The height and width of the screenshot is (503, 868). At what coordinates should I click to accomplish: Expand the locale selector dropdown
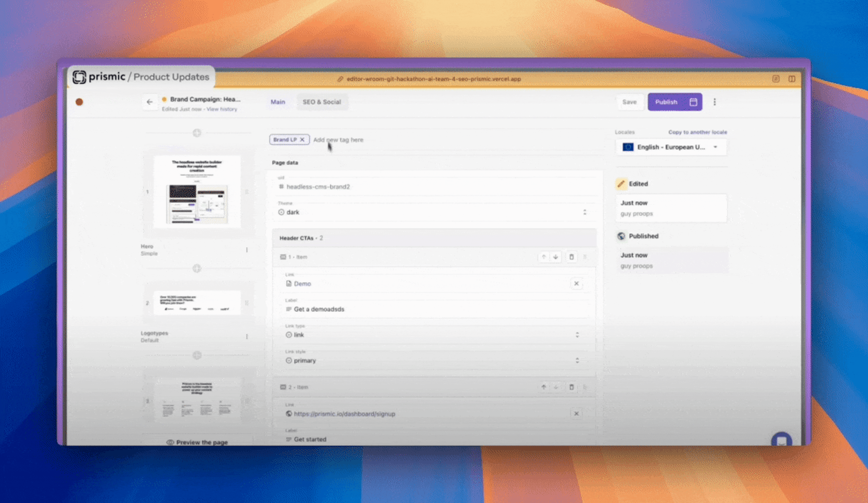(x=717, y=147)
